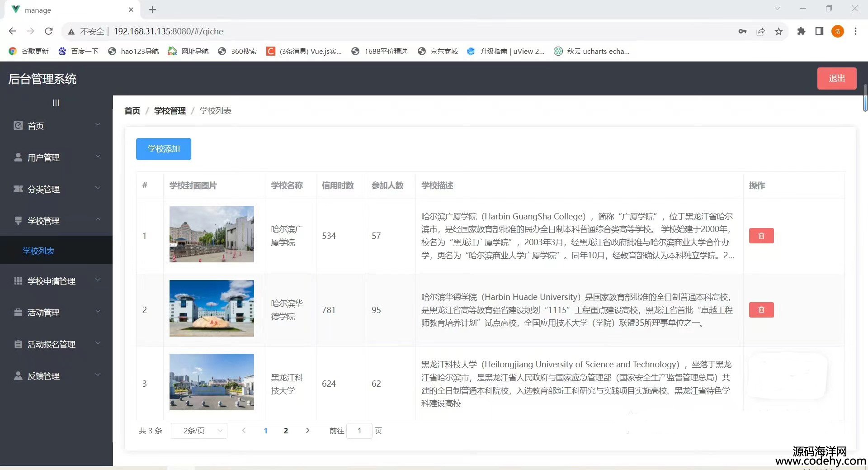Screen dimensions: 868x470
Task: Bookmark this page with the star
Action: 778,31
